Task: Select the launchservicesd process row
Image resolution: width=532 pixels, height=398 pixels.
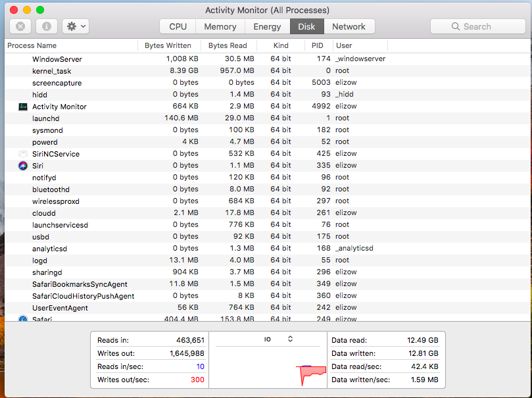Action: tap(268, 225)
